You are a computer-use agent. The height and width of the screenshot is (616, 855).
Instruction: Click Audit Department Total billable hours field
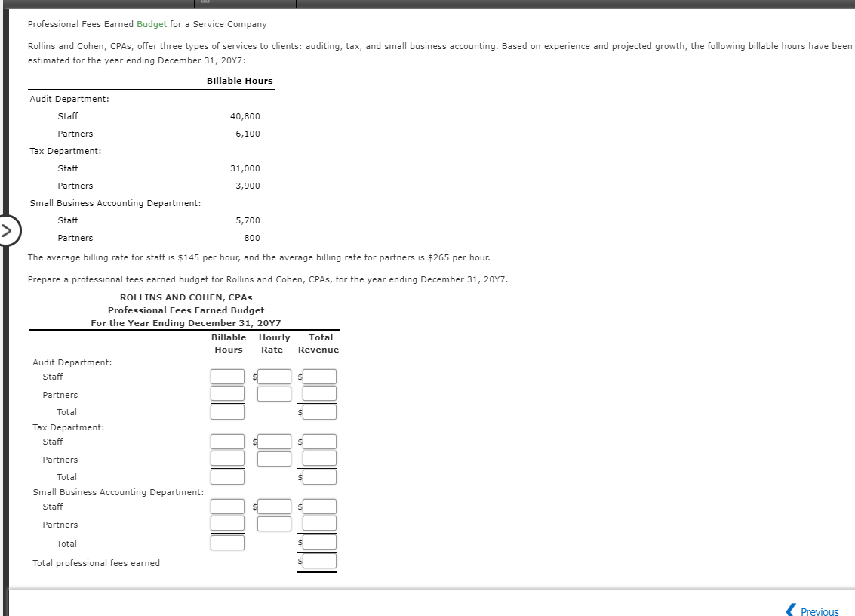point(227,411)
